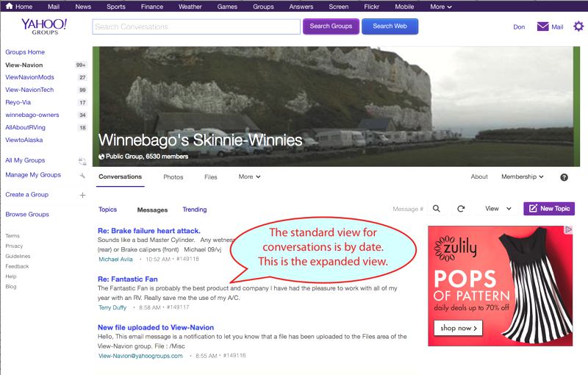Image resolution: width=588 pixels, height=375 pixels.
Task: Open the settings gear icon
Action: pyautogui.click(x=578, y=26)
